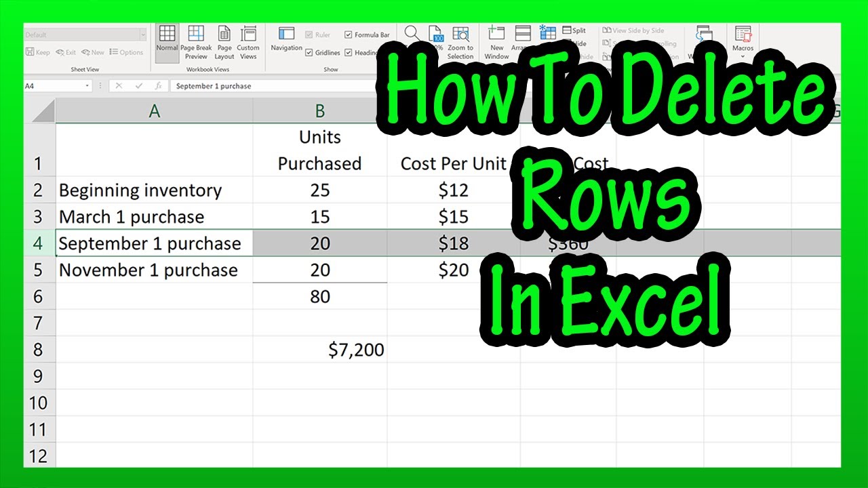868x488 pixels.
Task: Open Custom Views dialog
Action: [x=248, y=42]
